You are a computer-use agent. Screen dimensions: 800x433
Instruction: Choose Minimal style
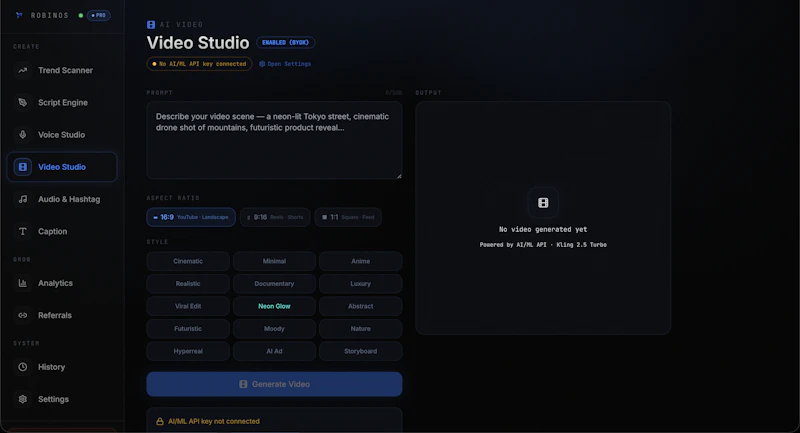tap(274, 261)
